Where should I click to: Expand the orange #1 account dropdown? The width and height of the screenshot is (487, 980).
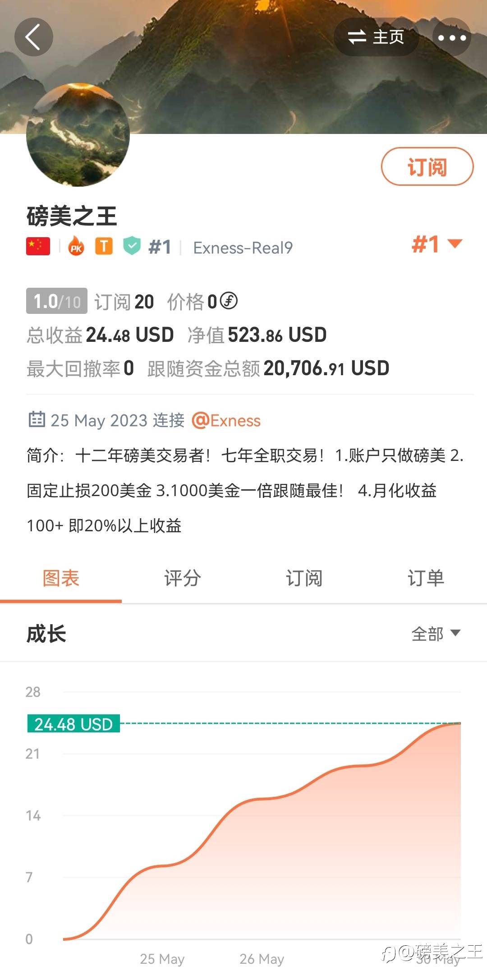click(x=436, y=244)
